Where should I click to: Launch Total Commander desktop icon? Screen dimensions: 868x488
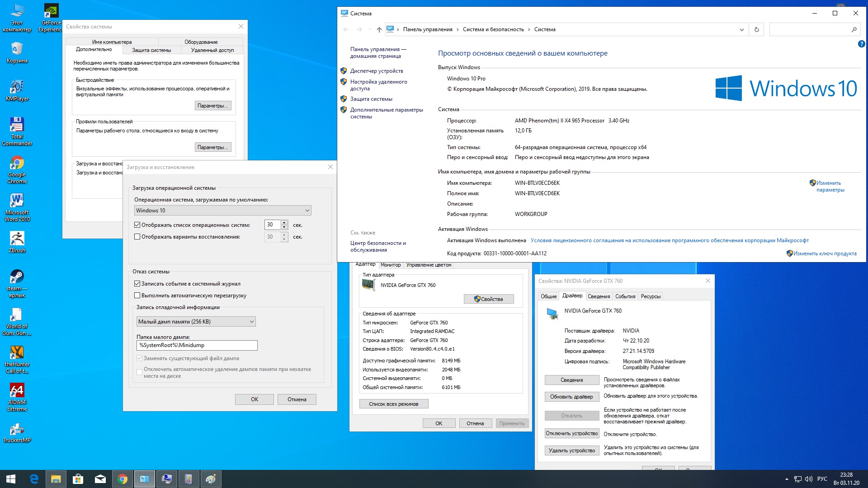(17, 131)
